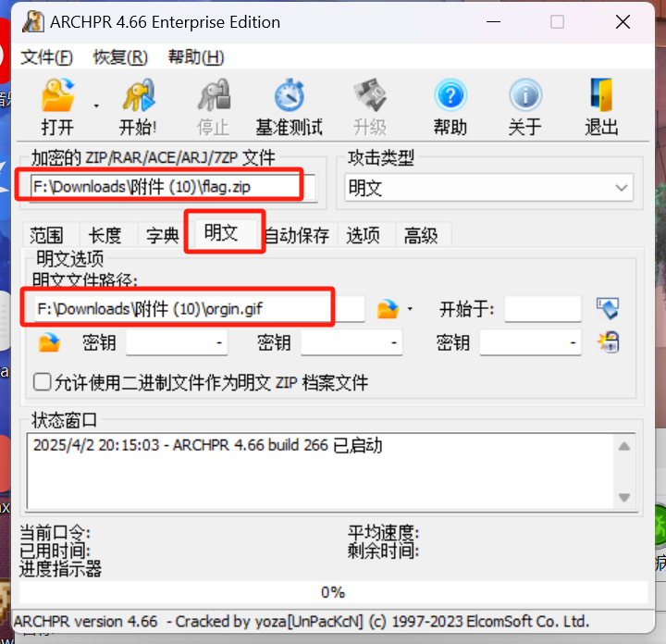Image resolution: width=666 pixels, height=644 pixels.
Task: Click the 打开 open file toolbar icon
Action: [x=57, y=95]
